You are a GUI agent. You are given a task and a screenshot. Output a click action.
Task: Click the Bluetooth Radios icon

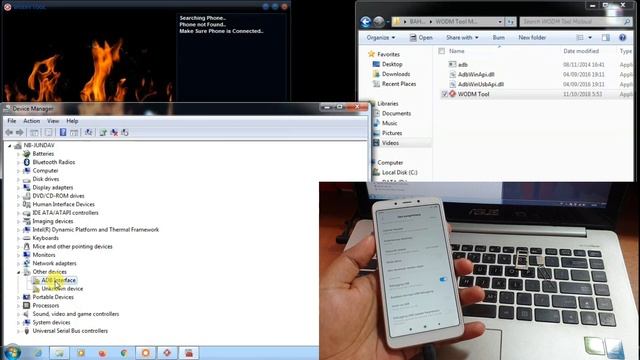point(27,162)
